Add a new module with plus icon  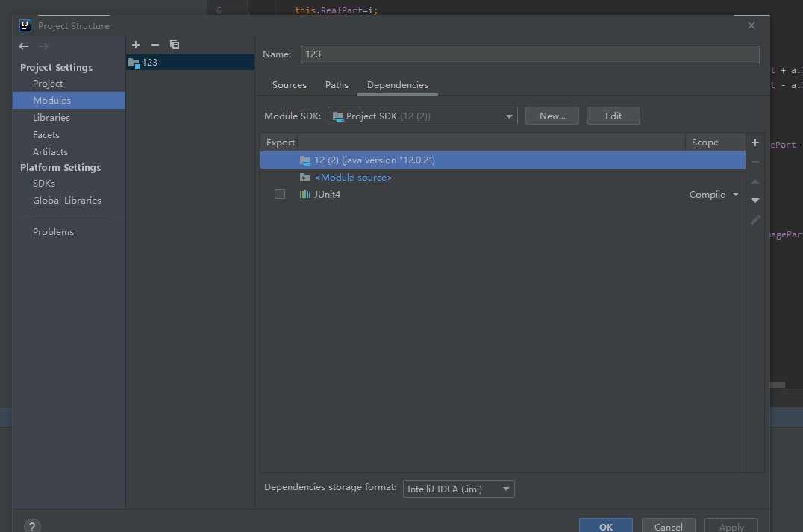click(136, 45)
